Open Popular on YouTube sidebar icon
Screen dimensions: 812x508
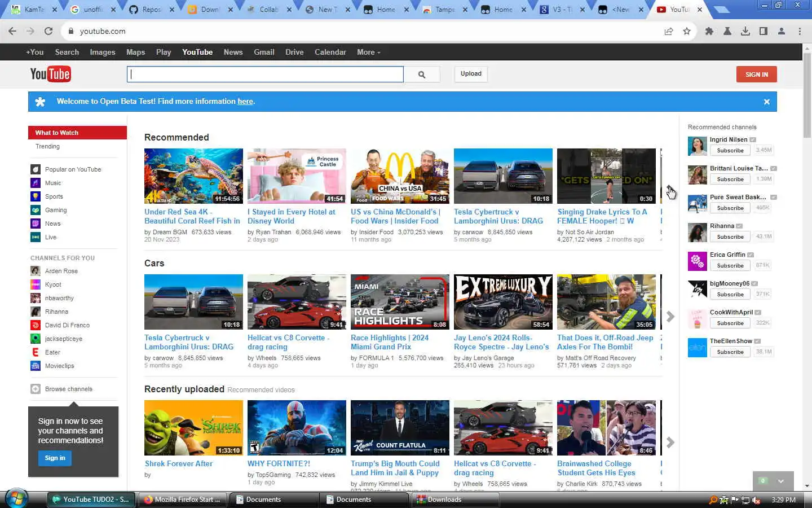[x=36, y=169]
